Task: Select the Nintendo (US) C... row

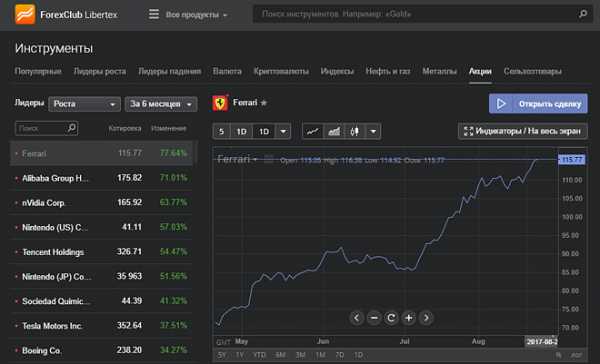Action: pos(101,227)
